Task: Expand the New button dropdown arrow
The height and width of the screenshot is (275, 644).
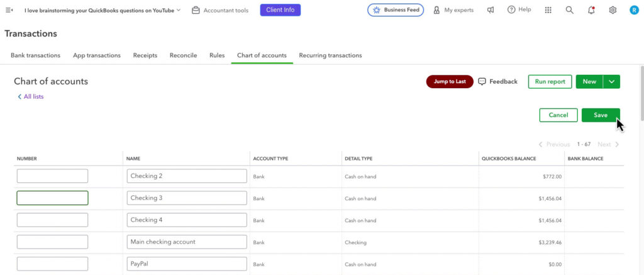Action: pyautogui.click(x=611, y=81)
